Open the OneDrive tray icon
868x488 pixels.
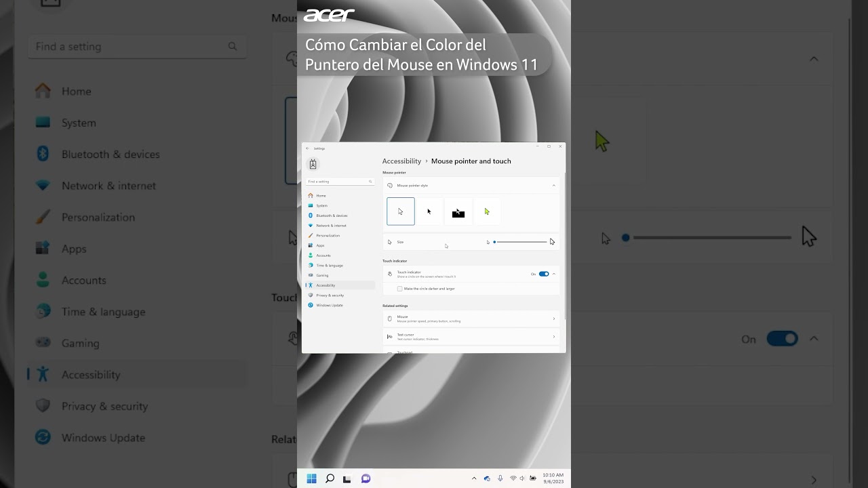pyautogui.click(x=487, y=479)
